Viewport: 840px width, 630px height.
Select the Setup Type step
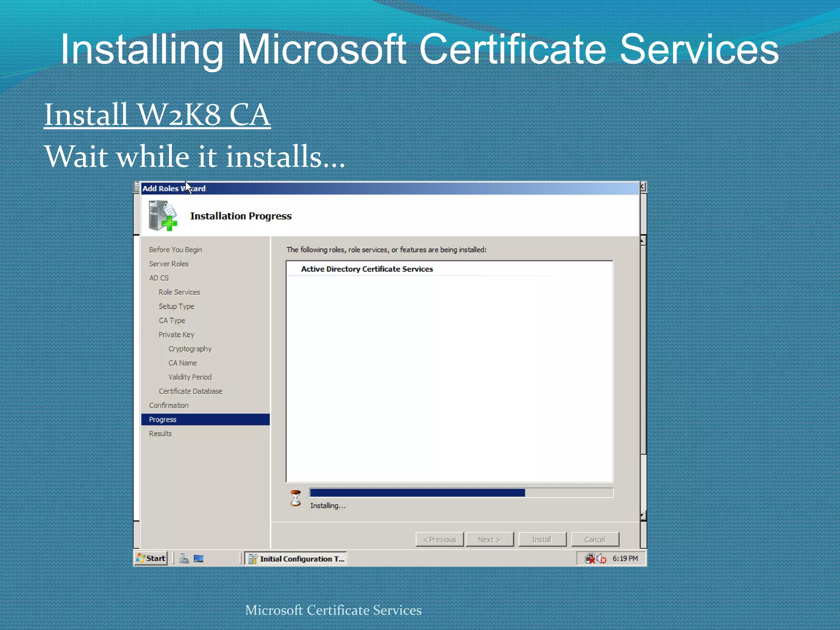(176, 306)
